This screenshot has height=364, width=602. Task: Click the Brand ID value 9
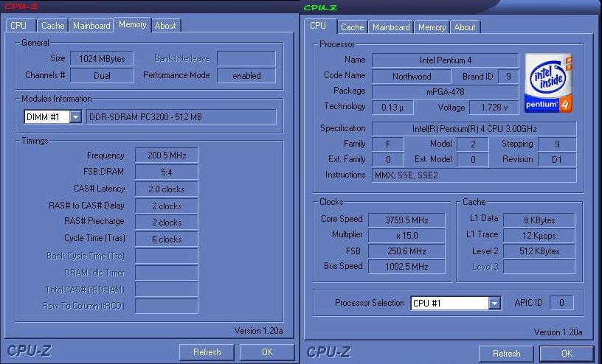(x=508, y=77)
